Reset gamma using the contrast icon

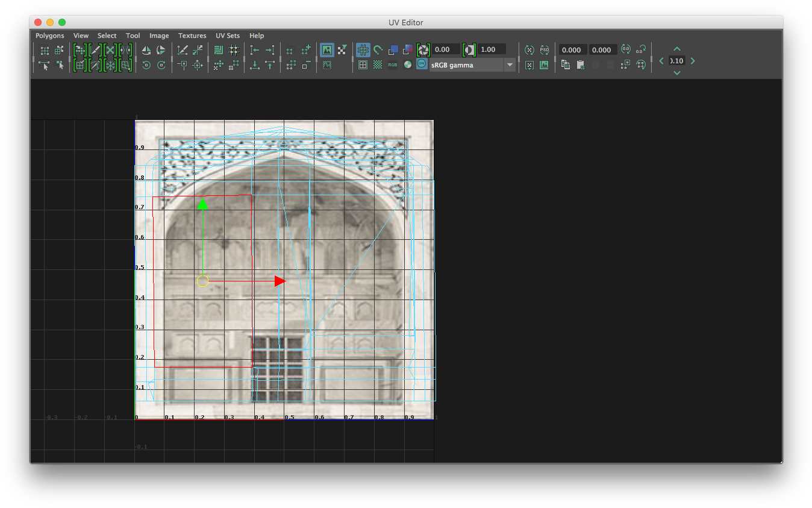[469, 49]
